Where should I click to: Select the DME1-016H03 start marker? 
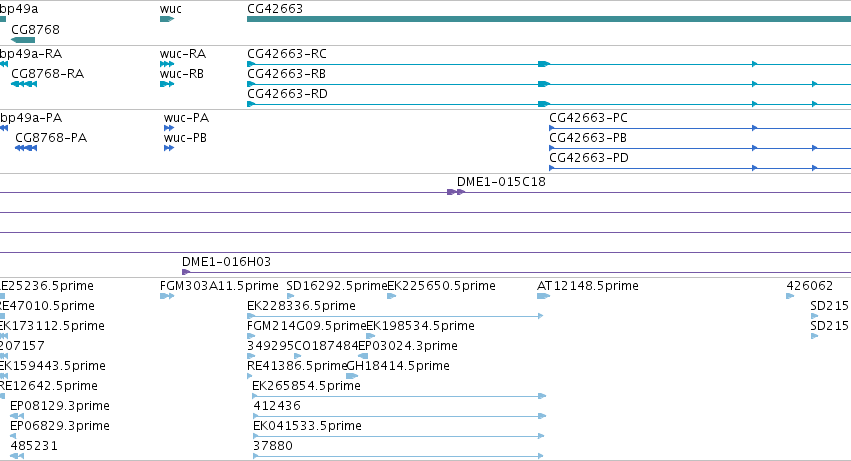[186, 271]
